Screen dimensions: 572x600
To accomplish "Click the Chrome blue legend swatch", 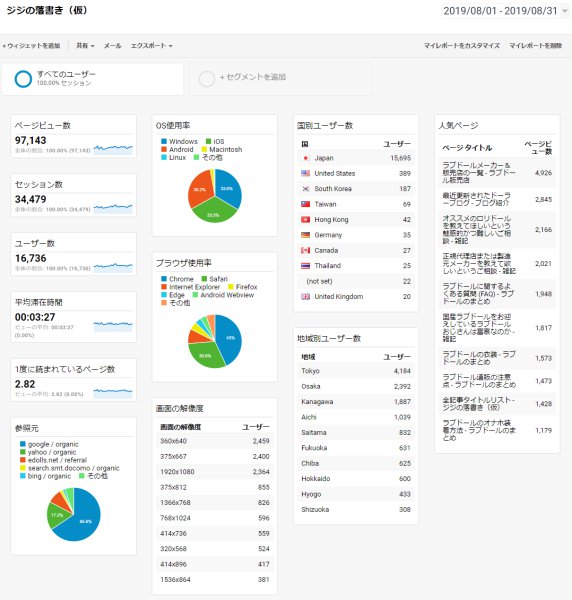I will [164, 279].
